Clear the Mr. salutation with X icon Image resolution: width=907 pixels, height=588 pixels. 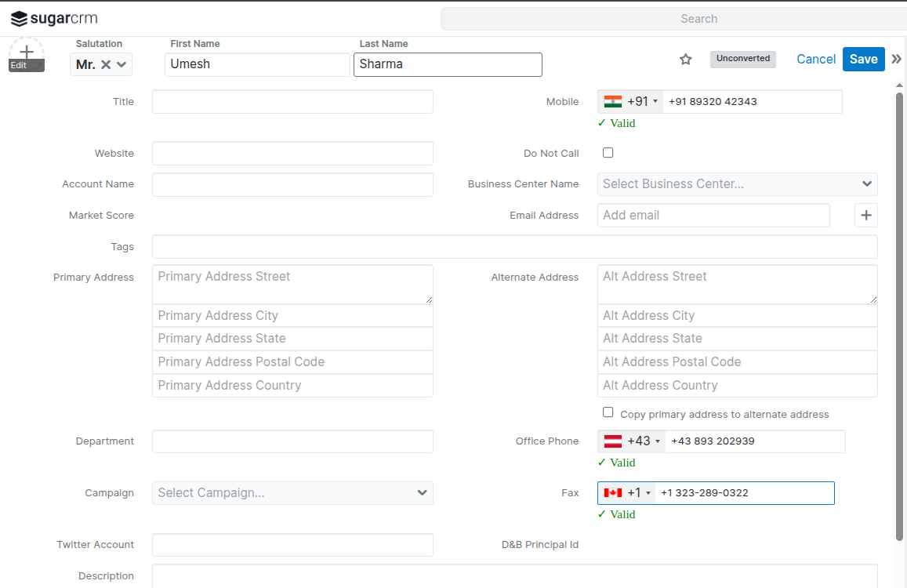click(106, 64)
